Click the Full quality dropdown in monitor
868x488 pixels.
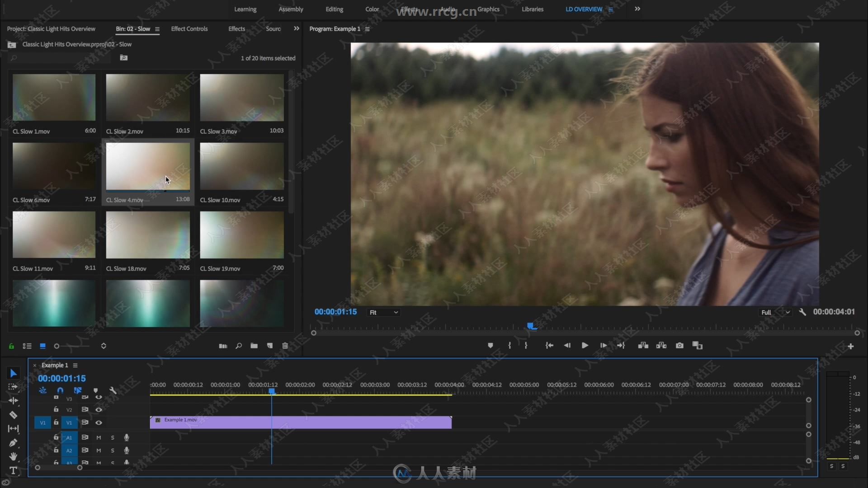[x=772, y=312]
